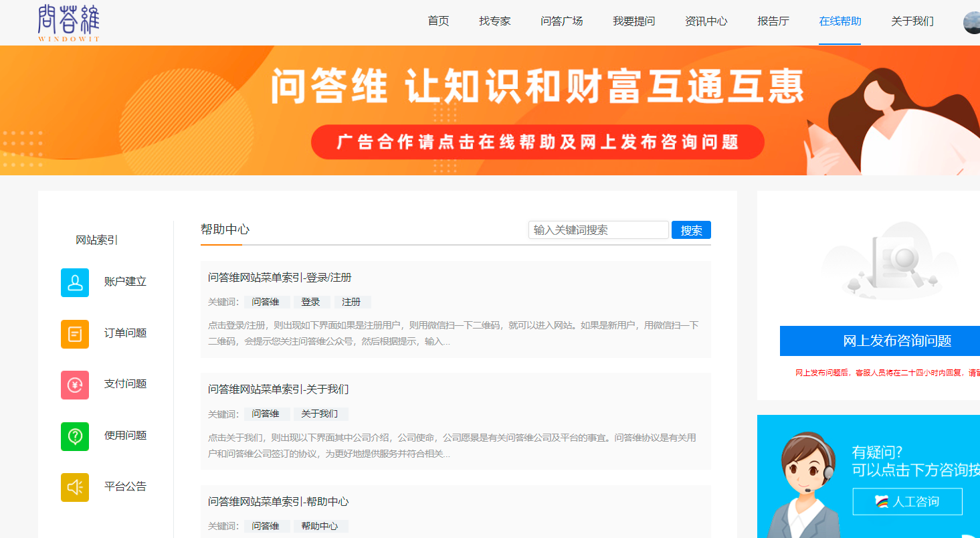Open the user avatar in top right
This screenshot has height=538, width=980.
click(971, 22)
